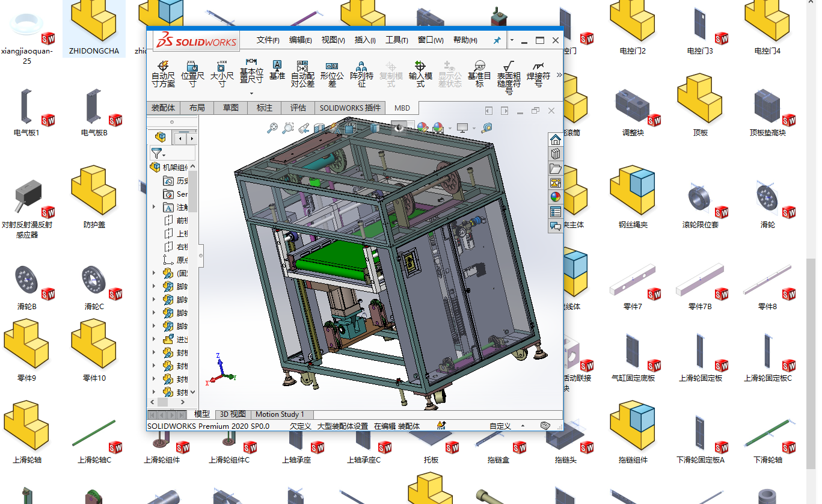
Task: Open the 文件(F) menu
Action: [268, 40]
